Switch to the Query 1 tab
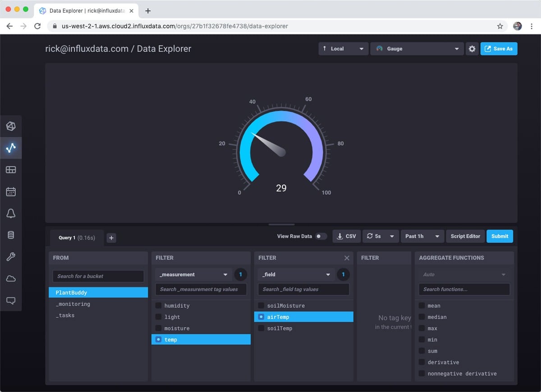Image resolution: width=541 pixels, height=392 pixels. tap(77, 238)
